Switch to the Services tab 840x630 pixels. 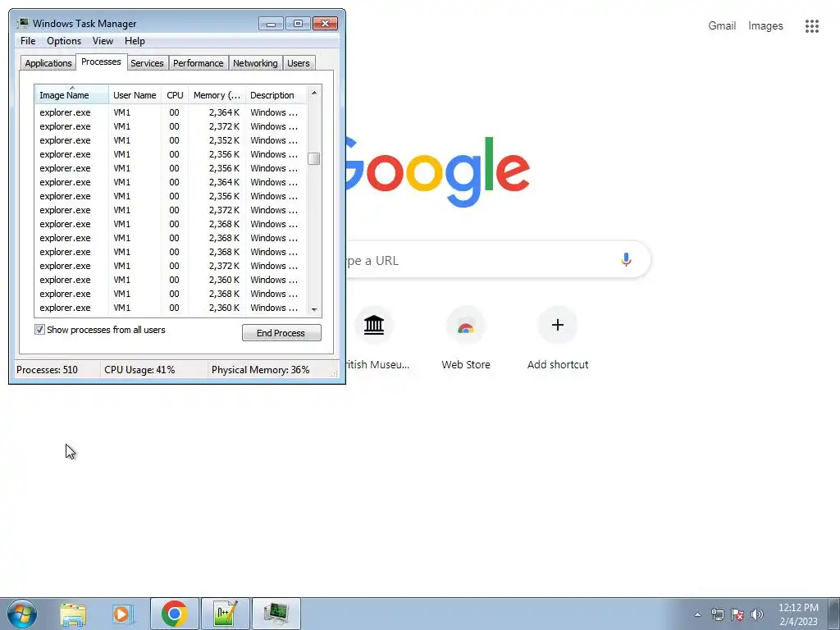tap(147, 62)
